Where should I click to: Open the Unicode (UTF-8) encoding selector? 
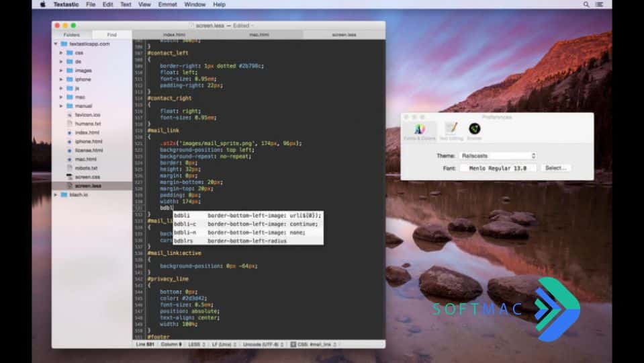pos(263,344)
